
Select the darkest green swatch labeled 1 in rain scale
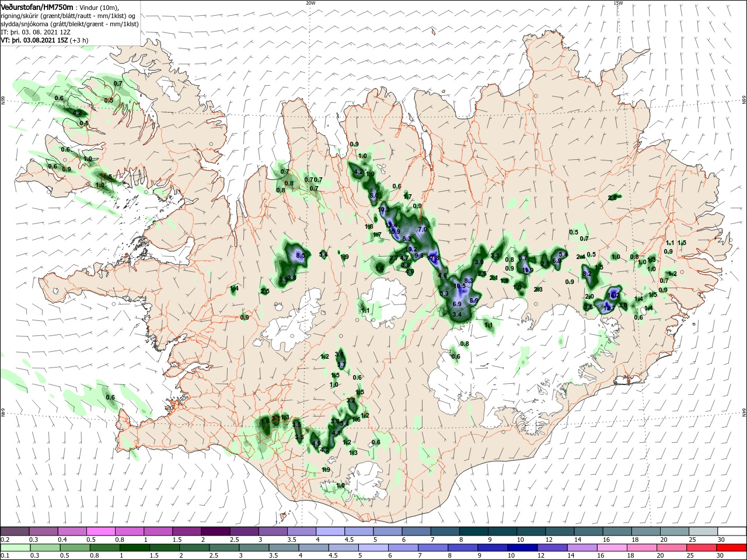coord(134,548)
